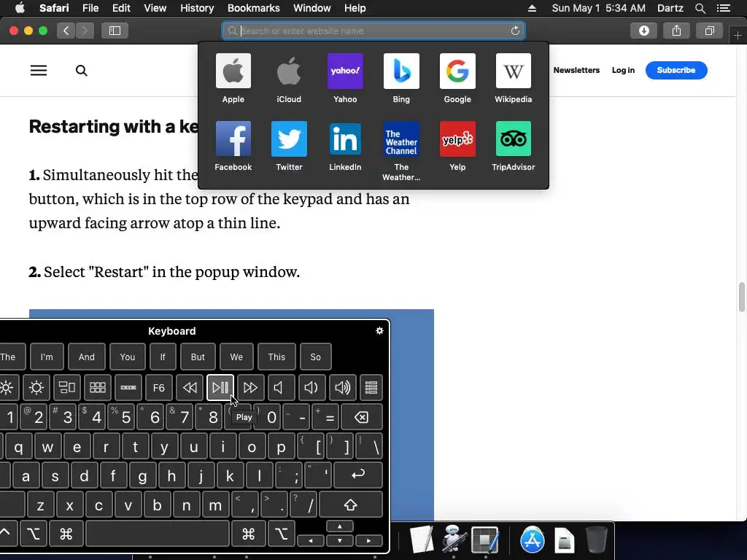Toggle the Safari sidebar

tap(115, 31)
